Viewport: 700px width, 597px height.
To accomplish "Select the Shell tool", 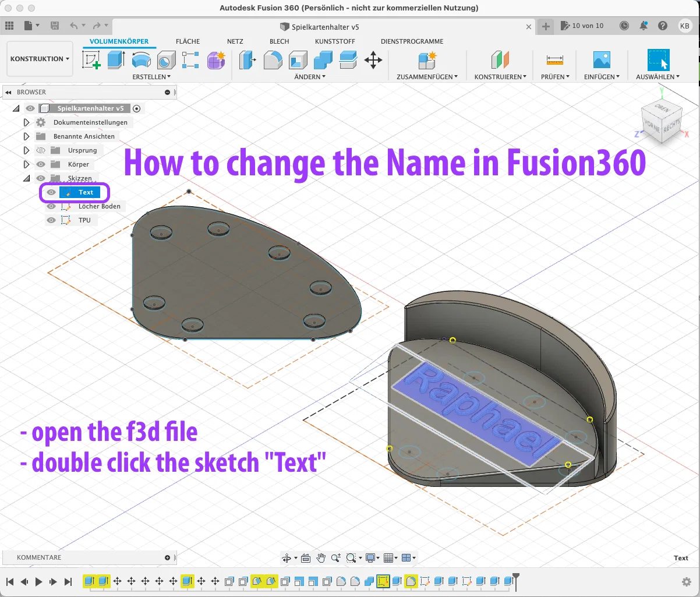I will tap(298, 60).
